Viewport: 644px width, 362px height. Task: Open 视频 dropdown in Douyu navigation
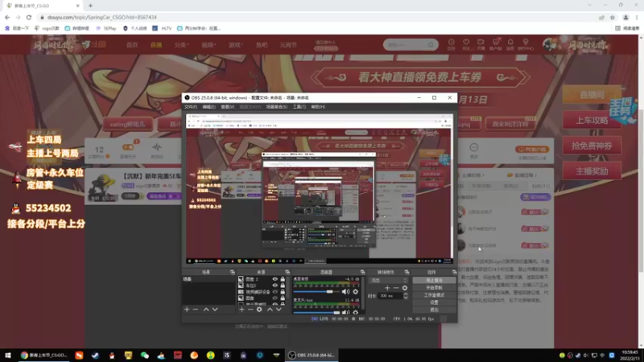208,45
